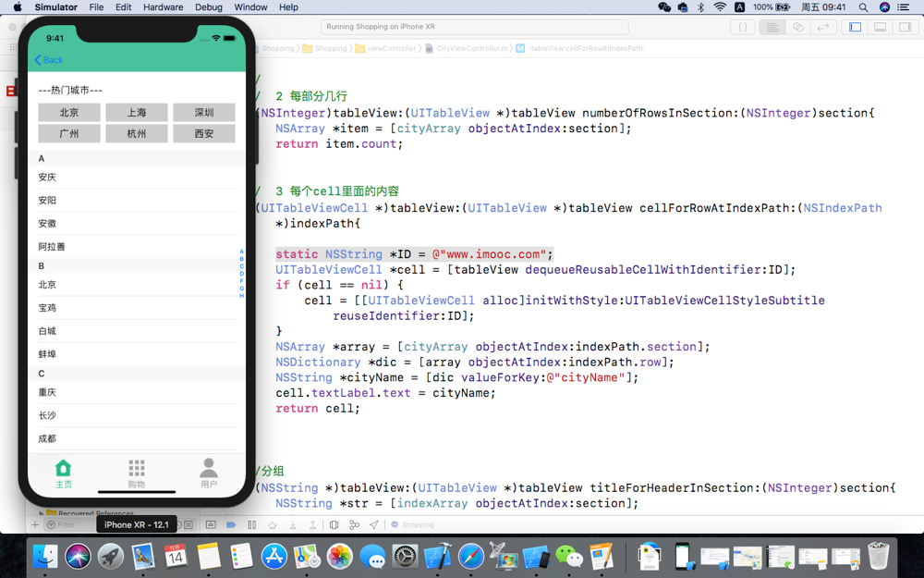Toggle the Xcode Inspectors panel
The width and height of the screenshot is (924, 578).
click(906, 27)
